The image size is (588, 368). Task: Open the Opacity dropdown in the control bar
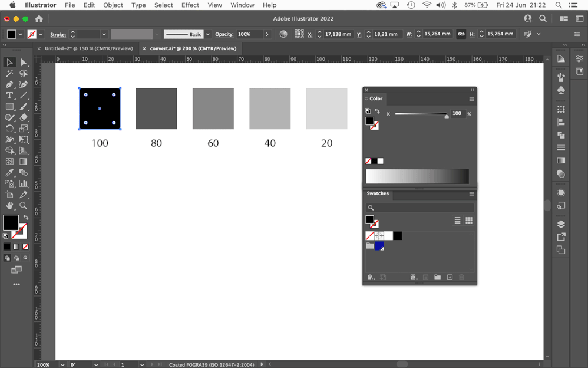click(x=267, y=34)
